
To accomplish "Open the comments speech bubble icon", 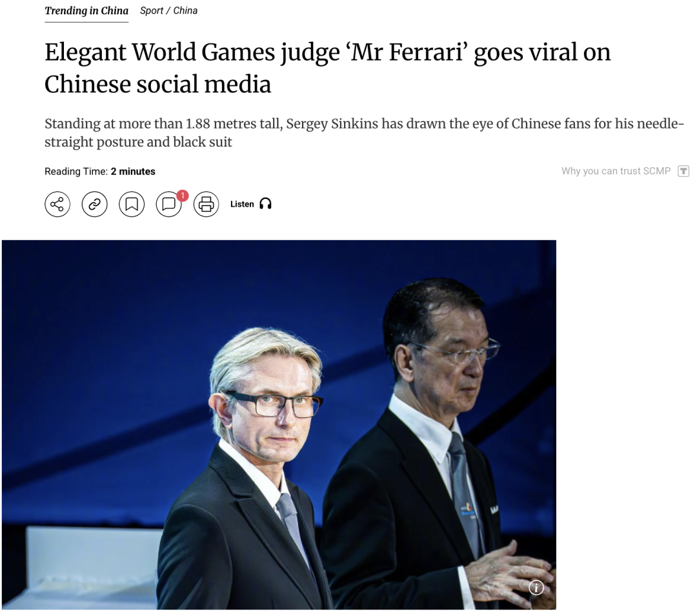I will click(x=169, y=204).
